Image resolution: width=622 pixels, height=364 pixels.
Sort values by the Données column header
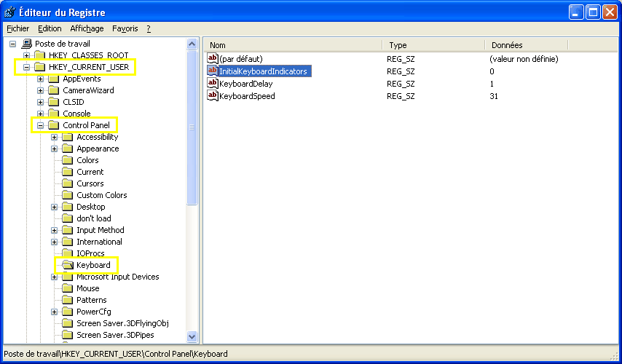click(x=527, y=45)
